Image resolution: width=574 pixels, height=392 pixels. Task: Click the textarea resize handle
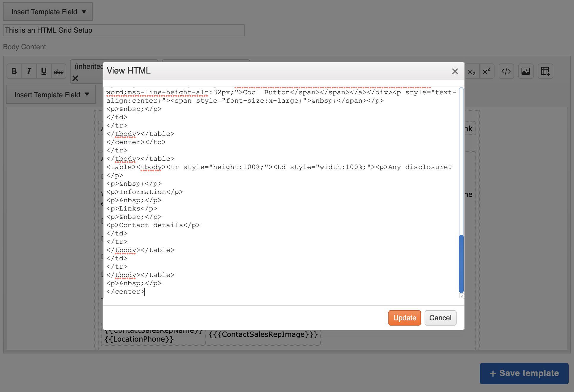462,296
